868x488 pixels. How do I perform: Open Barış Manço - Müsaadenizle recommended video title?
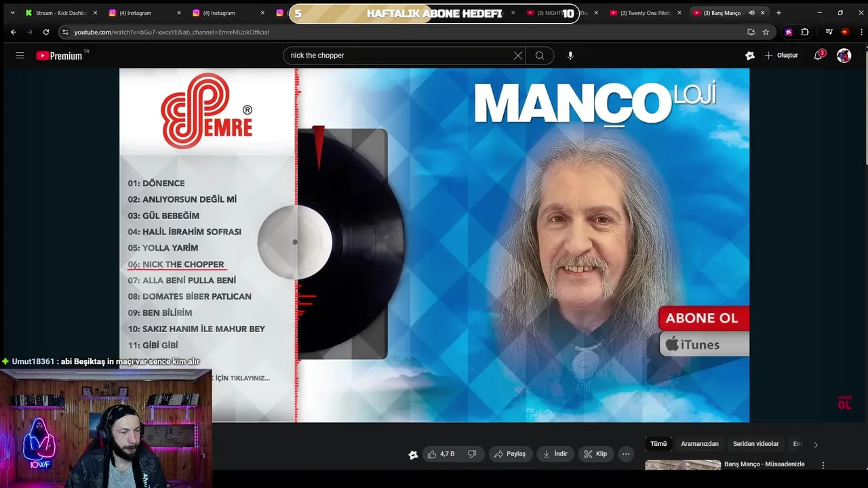[764, 464]
